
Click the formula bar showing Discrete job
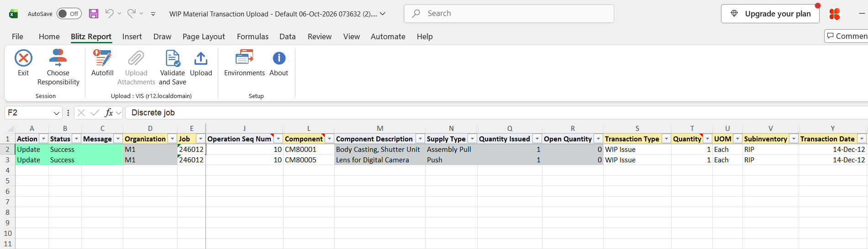[496, 113]
